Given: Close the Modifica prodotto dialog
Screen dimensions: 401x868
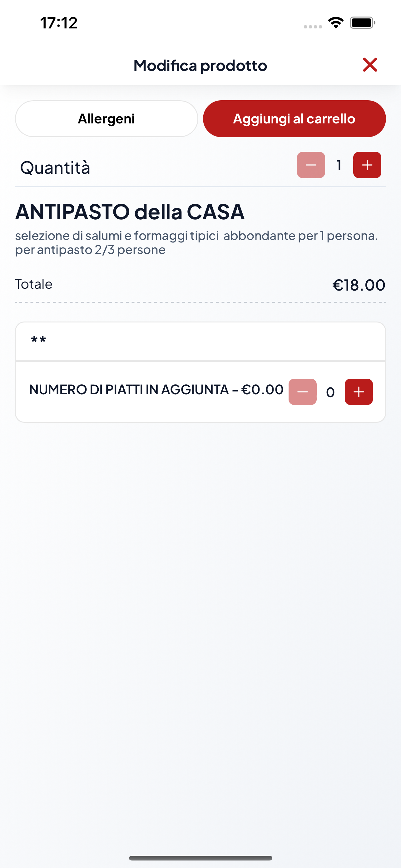Looking at the screenshot, I should pyautogui.click(x=370, y=65).
